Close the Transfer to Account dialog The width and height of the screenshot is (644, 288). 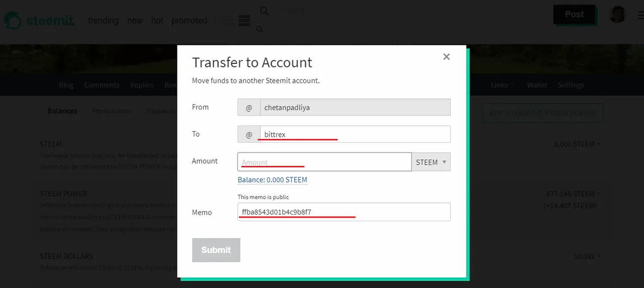446,57
